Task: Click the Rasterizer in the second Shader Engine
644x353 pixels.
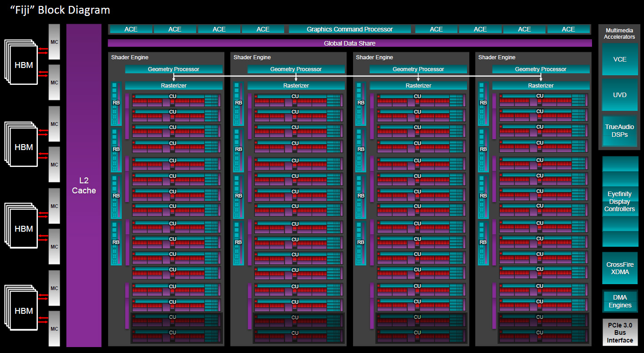Action: click(x=296, y=86)
